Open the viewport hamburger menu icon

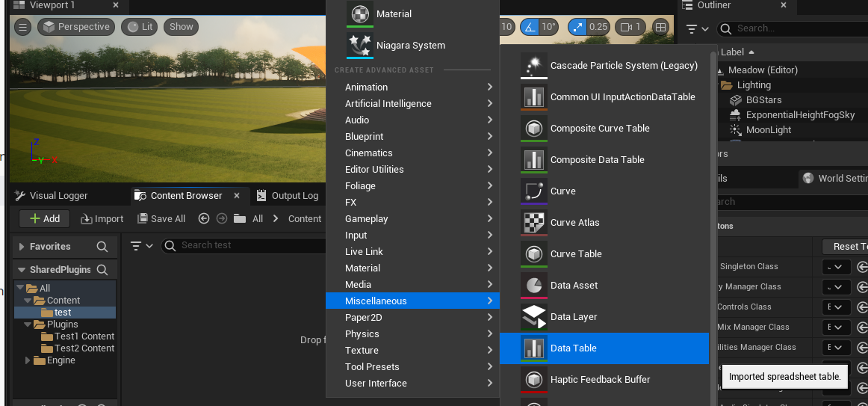(x=23, y=27)
